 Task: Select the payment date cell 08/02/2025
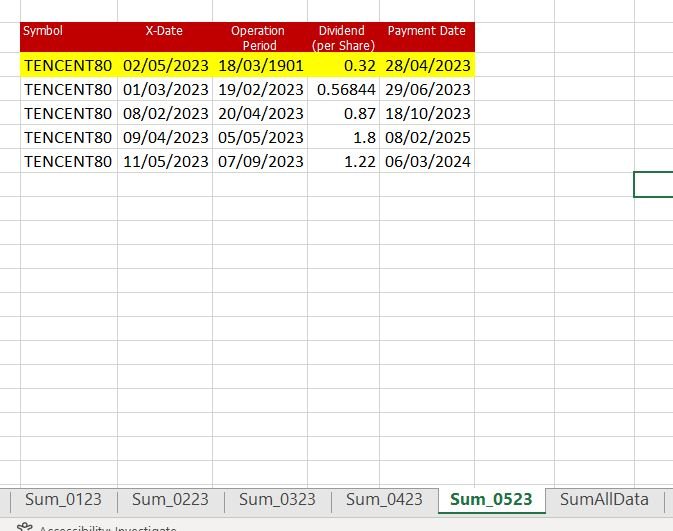(427, 138)
